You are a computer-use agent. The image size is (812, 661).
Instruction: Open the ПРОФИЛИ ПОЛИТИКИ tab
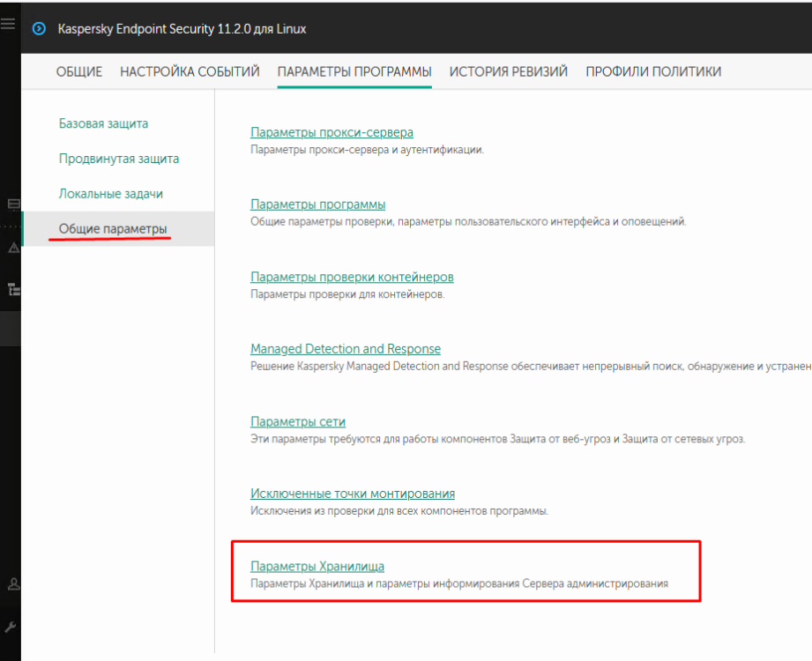click(653, 71)
